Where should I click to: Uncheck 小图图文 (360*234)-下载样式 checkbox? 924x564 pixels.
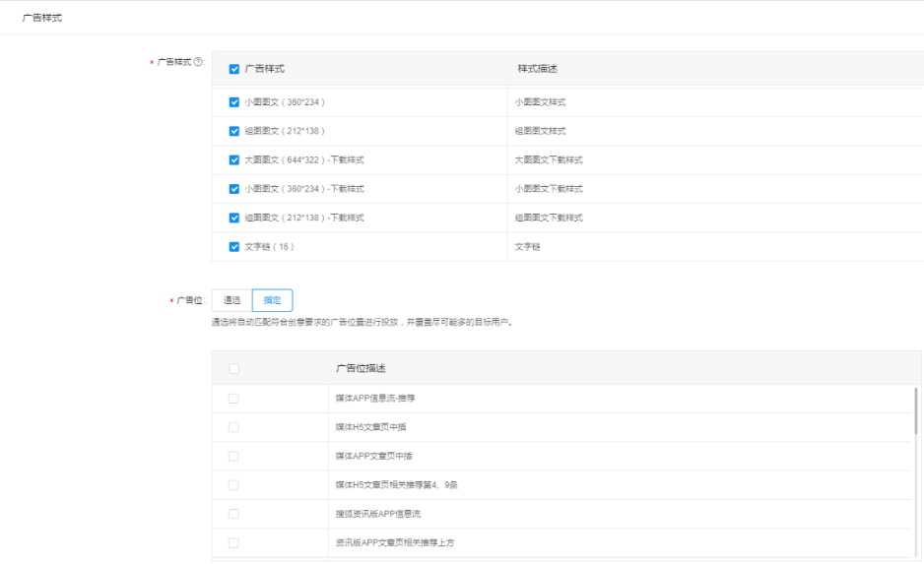coord(233,189)
